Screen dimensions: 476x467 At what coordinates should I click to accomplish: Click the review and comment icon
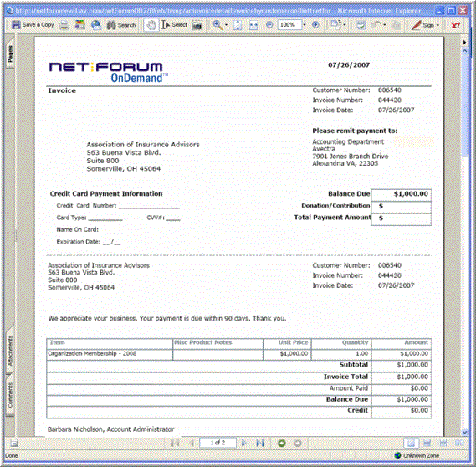361,25
